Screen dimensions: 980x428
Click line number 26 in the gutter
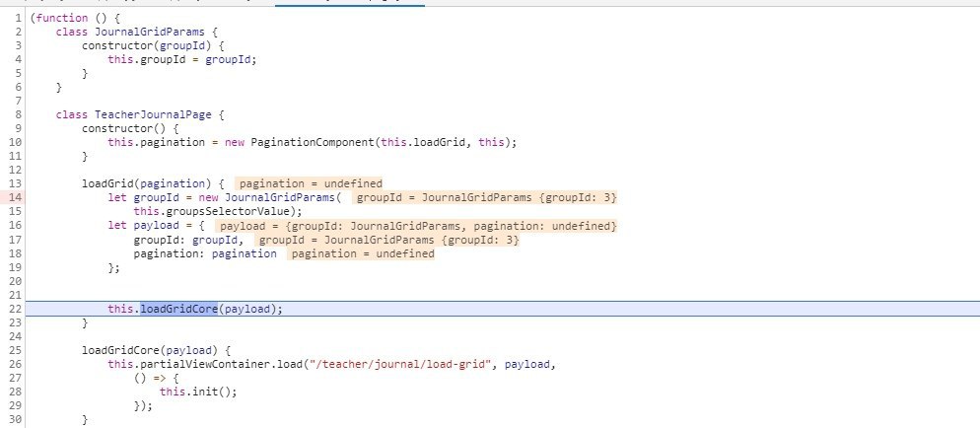pyautogui.click(x=16, y=364)
